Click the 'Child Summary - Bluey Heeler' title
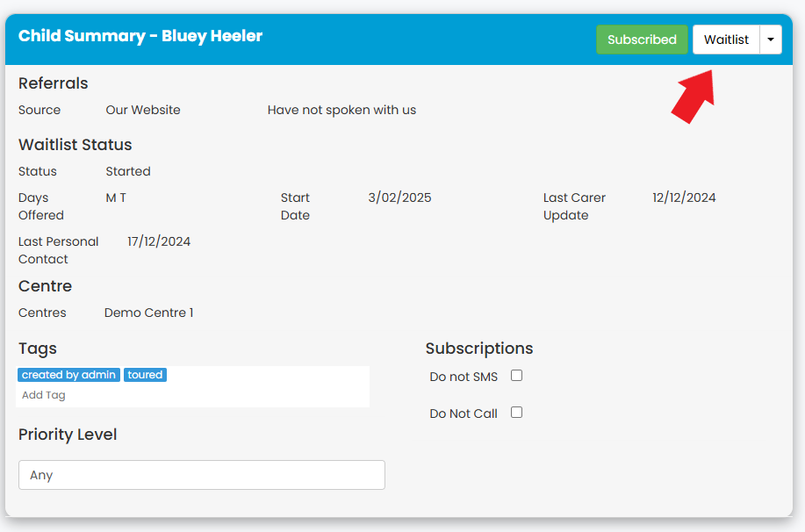The height and width of the screenshot is (532, 805). pos(140,36)
